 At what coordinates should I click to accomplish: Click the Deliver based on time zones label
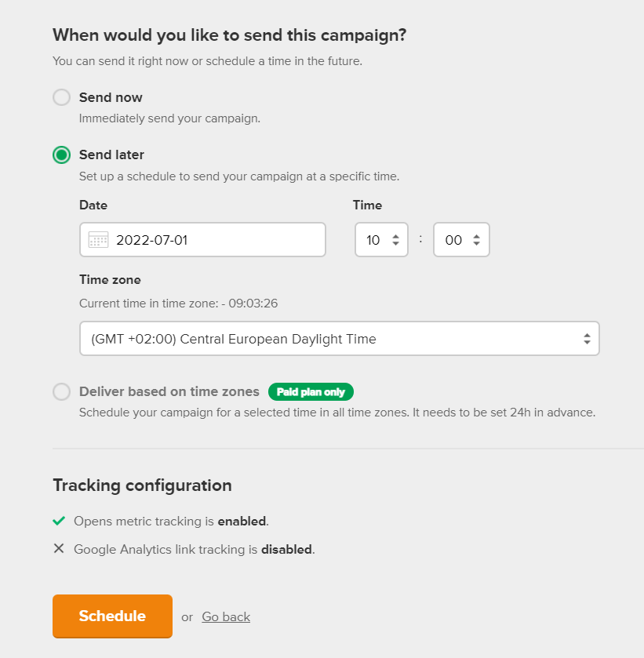coord(169,391)
